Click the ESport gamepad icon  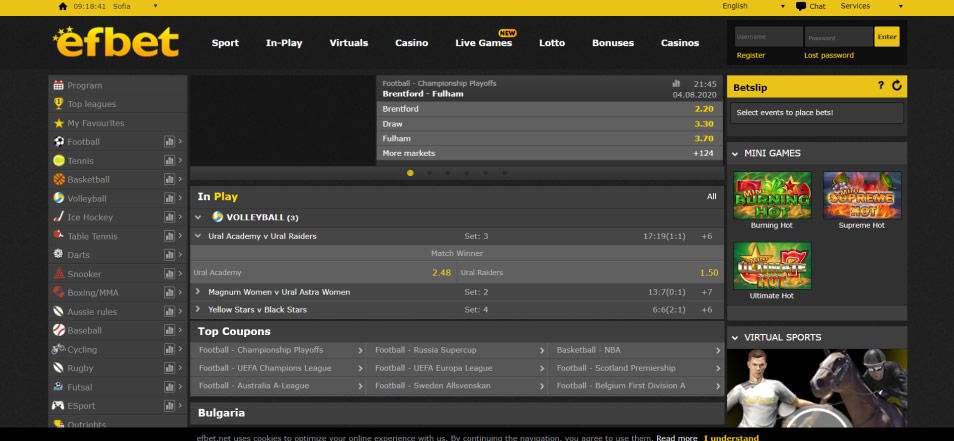pyautogui.click(x=58, y=406)
